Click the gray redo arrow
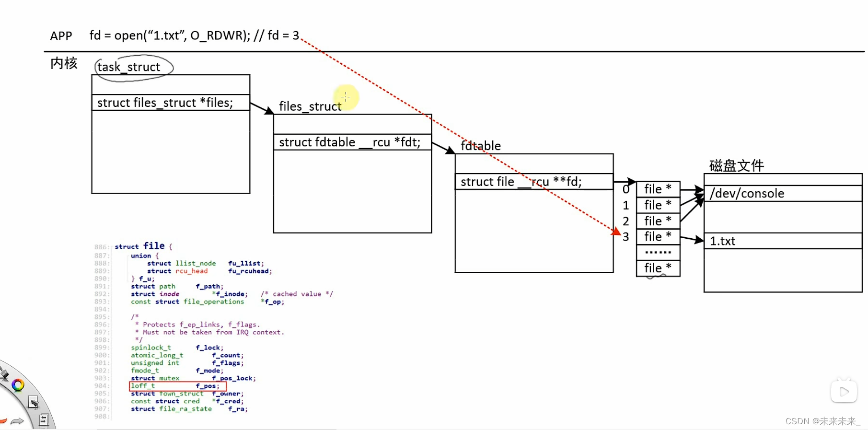 pyautogui.click(x=17, y=421)
